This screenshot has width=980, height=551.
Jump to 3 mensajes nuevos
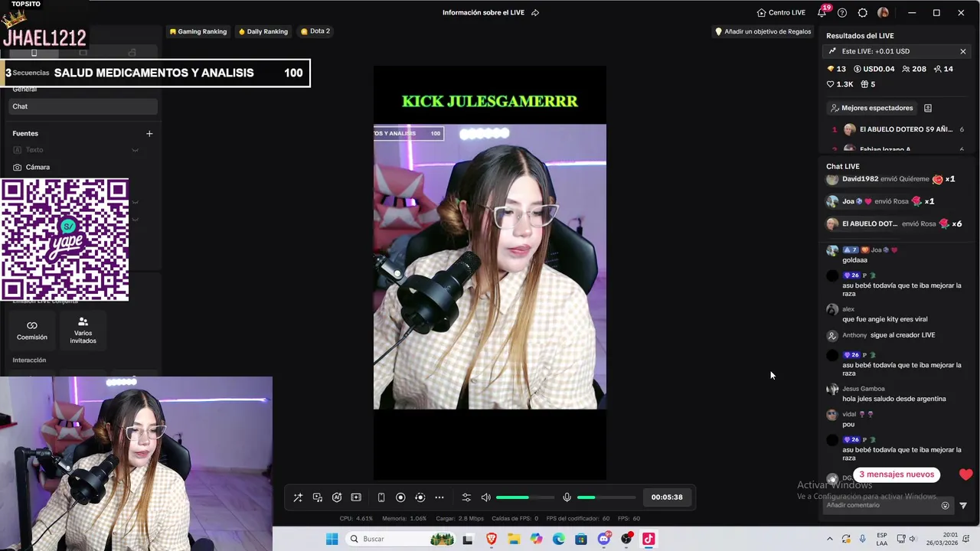pos(897,474)
